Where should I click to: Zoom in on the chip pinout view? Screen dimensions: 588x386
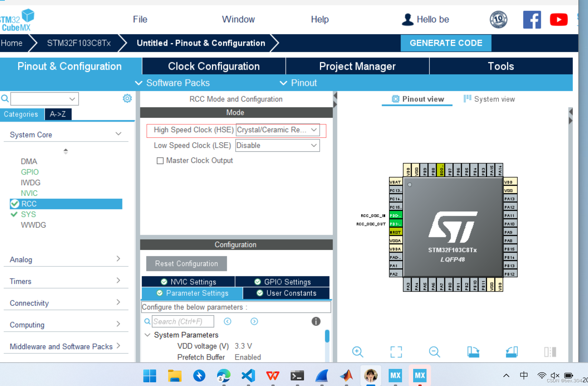point(357,351)
